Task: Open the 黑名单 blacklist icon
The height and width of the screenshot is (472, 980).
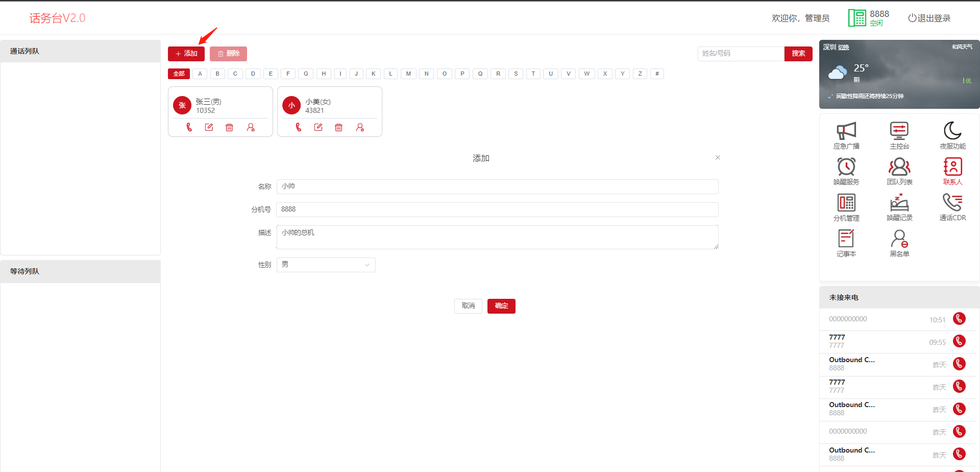Action: 899,243
